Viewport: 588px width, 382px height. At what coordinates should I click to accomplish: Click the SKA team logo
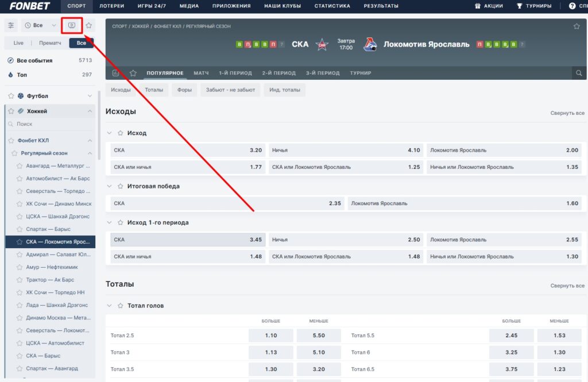(x=322, y=44)
